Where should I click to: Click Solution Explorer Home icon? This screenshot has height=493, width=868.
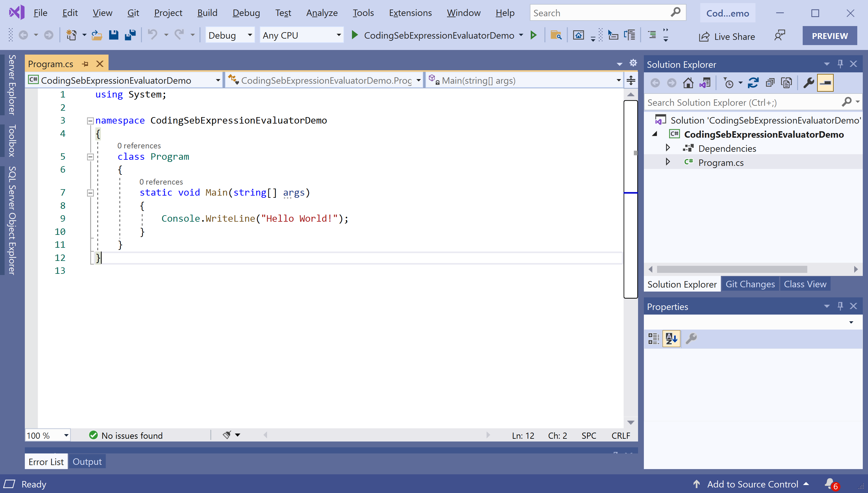coord(688,82)
